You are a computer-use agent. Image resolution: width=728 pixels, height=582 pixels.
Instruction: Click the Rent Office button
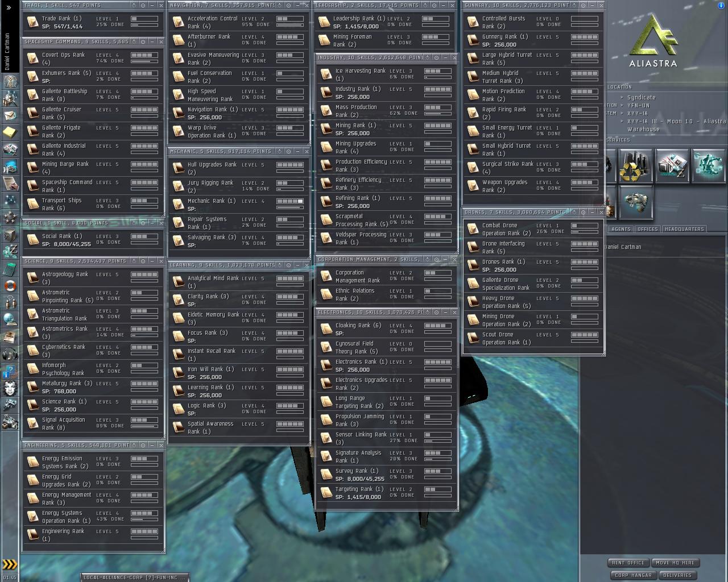point(628,563)
